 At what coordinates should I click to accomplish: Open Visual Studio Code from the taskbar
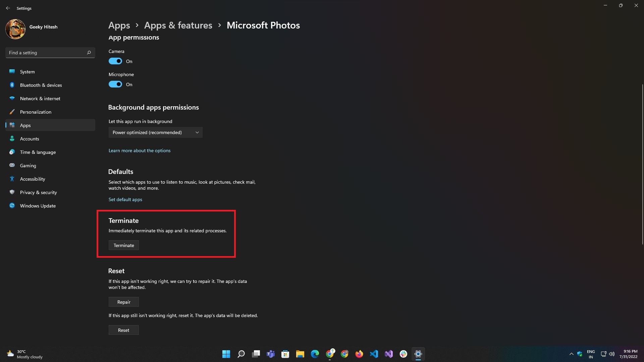(374, 354)
